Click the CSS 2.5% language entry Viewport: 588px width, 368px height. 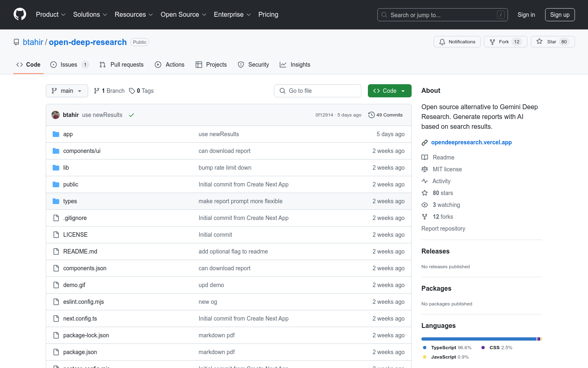(497, 348)
